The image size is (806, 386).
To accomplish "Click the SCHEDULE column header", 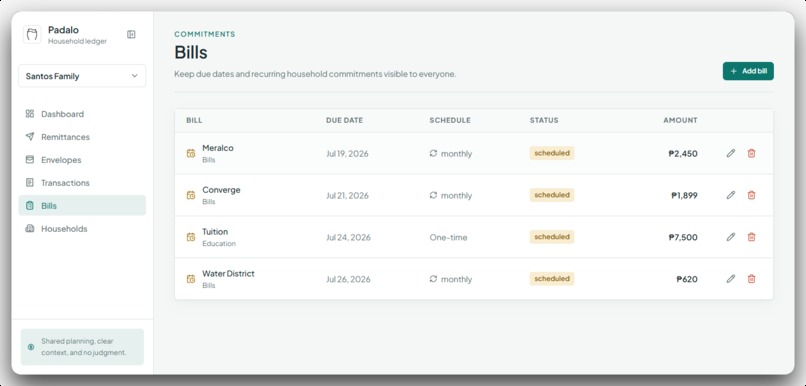I will pyautogui.click(x=450, y=120).
